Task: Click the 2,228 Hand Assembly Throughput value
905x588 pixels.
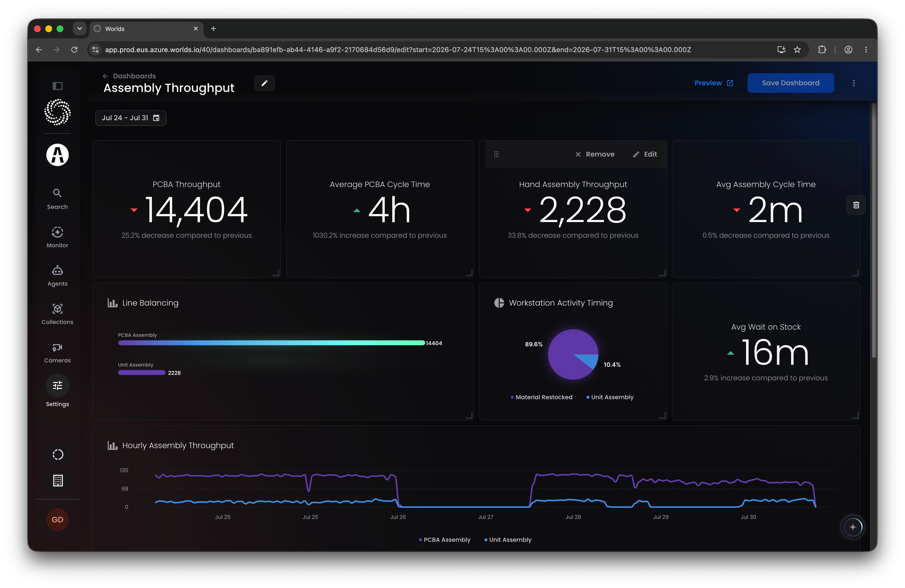Action: coord(583,210)
